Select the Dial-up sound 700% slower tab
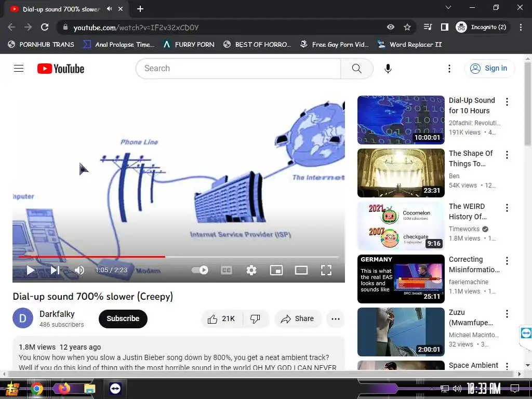The height and width of the screenshot is (399, 532). 61,9
